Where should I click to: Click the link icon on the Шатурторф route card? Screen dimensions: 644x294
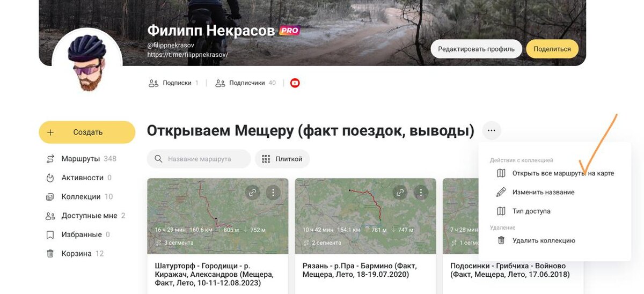click(x=252, y=192)
